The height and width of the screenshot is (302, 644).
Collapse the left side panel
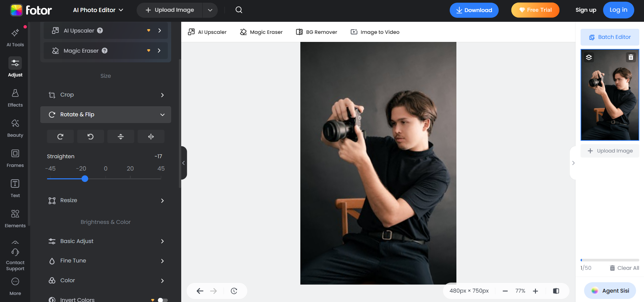(x=184, y=163)
